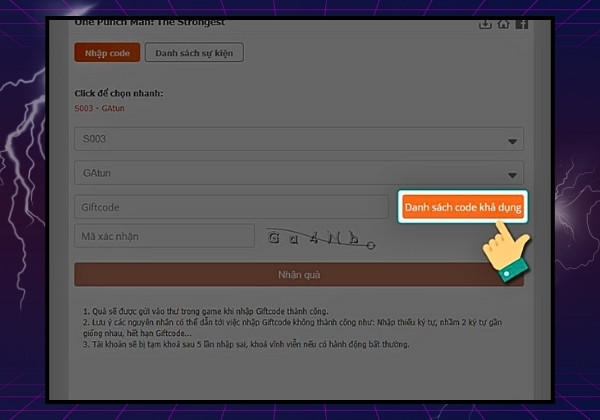Open the home icon at top right

(503, 24)
